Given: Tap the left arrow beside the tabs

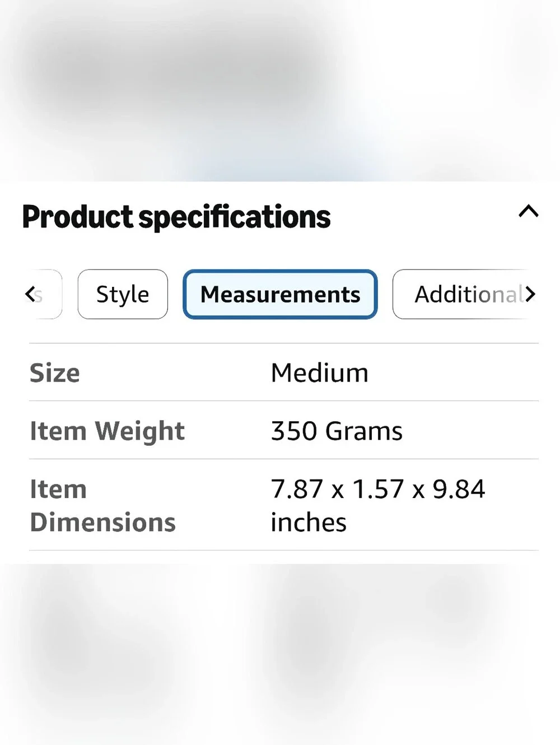Looking at the screenshot, I should [x=30, y=294].
